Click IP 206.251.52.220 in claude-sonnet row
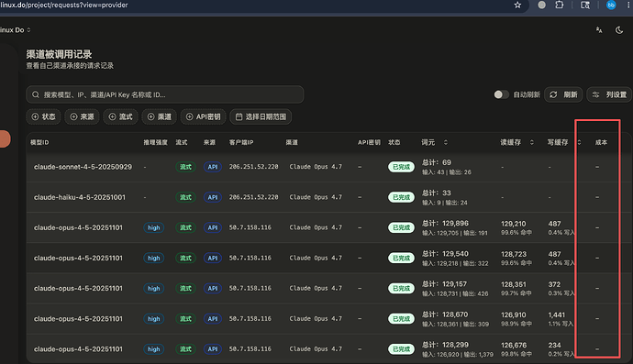Screen dimensions: 633x364 pos(253,167)
